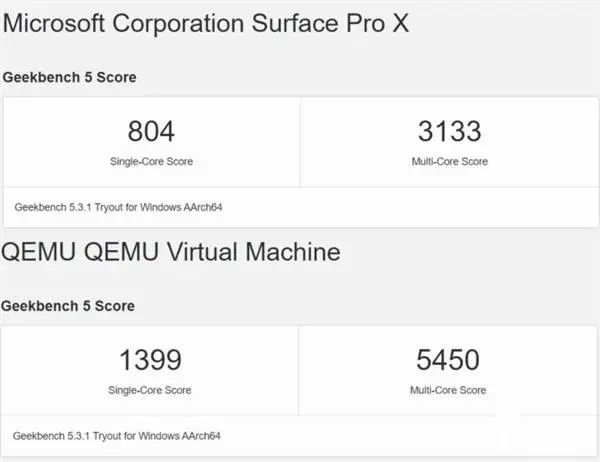Click 'Geekbench 5 Score' heading under QEMU
Viewport: 600px width, 462px height.
coord(69,306)
